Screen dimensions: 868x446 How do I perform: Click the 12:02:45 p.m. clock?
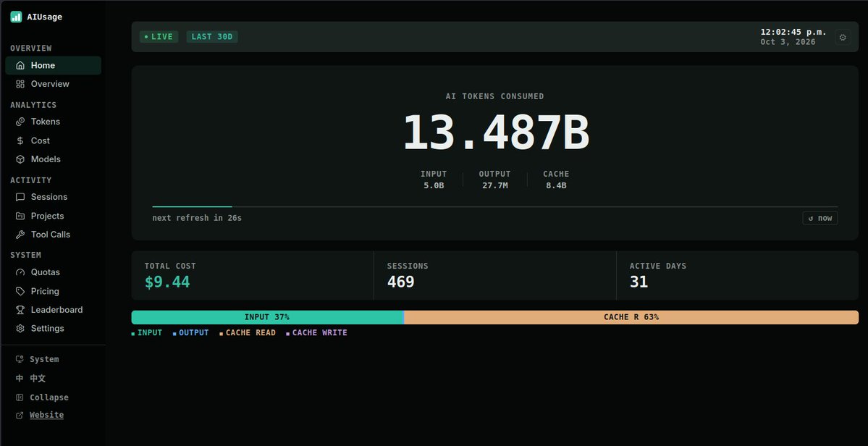tap(793, 32)
